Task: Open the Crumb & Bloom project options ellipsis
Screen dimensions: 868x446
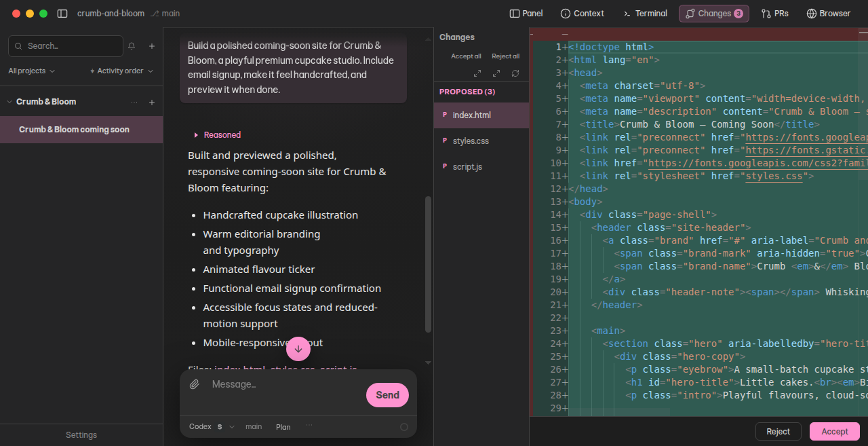Action: coord(134,102)
